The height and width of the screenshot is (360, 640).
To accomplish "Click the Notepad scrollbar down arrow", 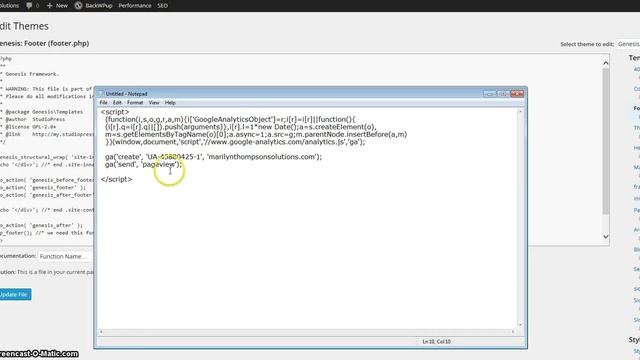I will [x=520, y=325].
